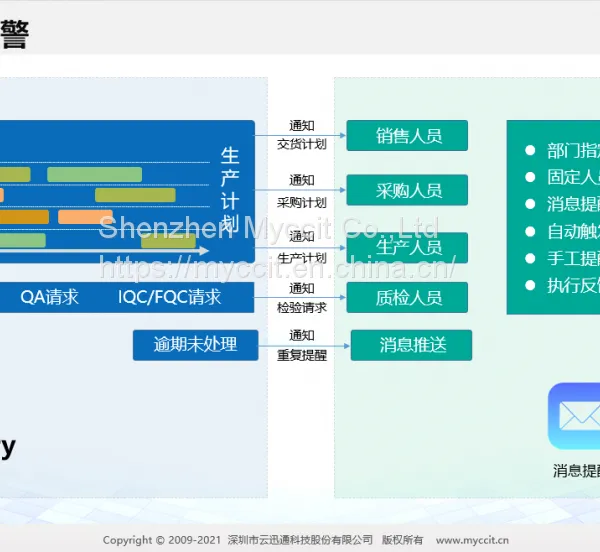This screenshot has width=600, height=552.
Task: Click the QA请求 label
Action: [49, 297]
